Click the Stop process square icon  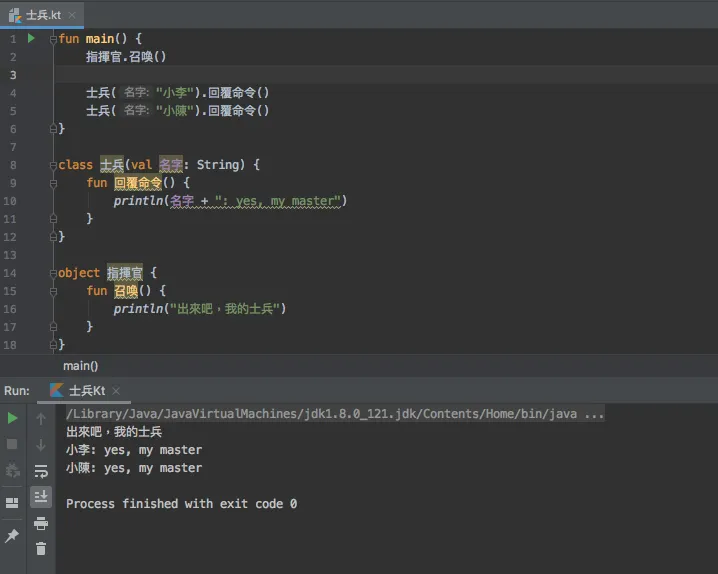pyautogui.click(x=12, y=444)
